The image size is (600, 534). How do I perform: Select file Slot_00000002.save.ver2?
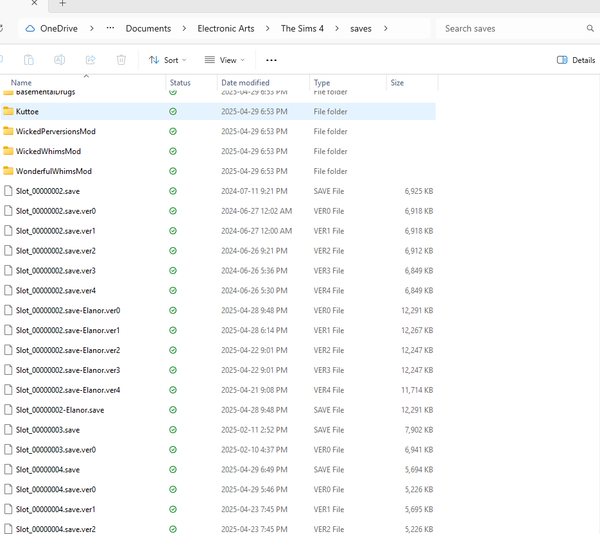[56, 251]
